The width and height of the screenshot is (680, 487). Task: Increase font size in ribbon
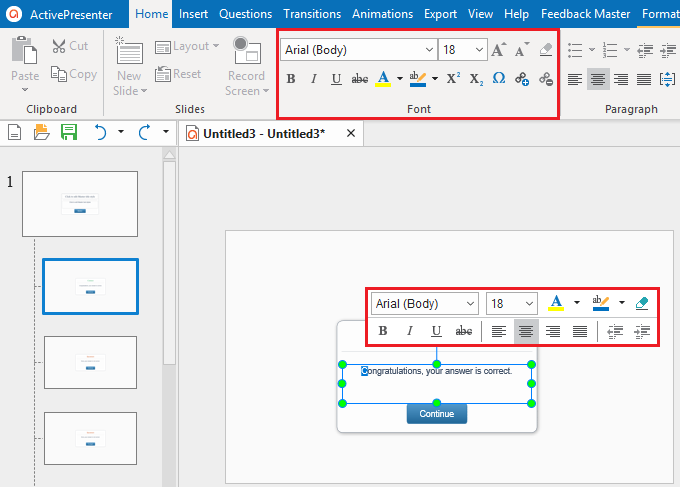pyautogui.click(x=499, y=50)
